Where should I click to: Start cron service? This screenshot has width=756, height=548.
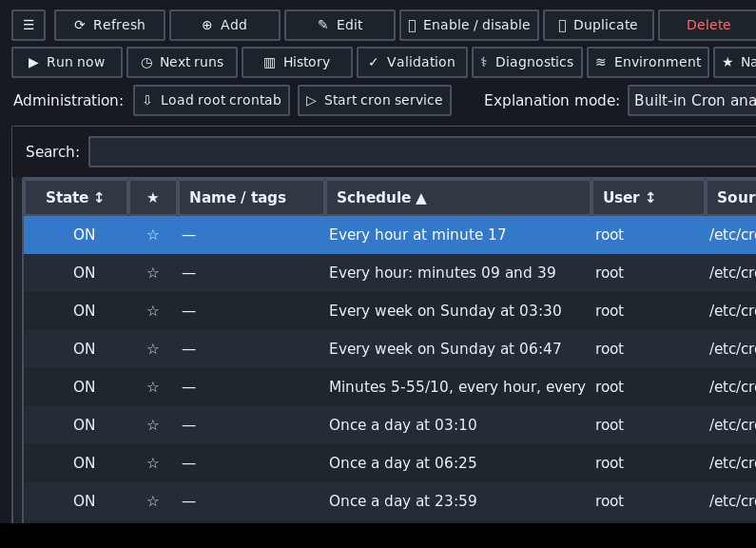(375, 100)
